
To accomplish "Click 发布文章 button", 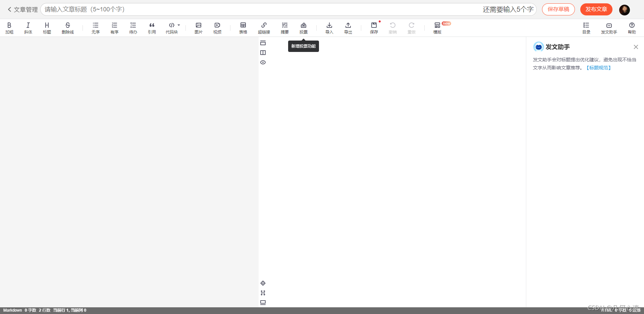I will [596, 9].
